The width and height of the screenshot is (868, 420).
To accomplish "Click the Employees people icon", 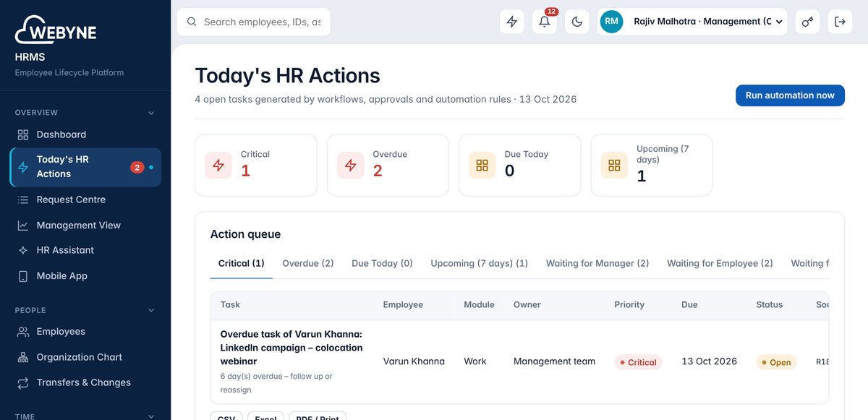I will click(x=23, y=331).
